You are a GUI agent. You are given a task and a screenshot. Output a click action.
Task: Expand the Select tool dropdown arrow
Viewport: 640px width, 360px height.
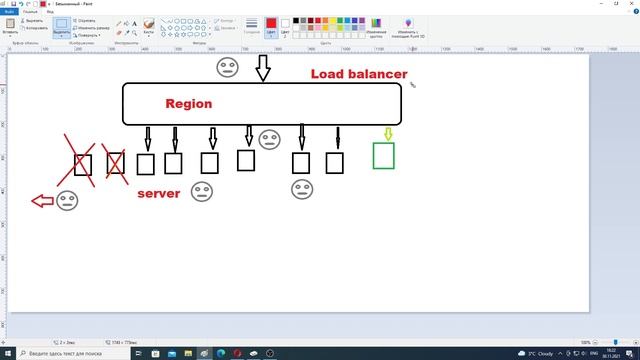pos(62,36)
